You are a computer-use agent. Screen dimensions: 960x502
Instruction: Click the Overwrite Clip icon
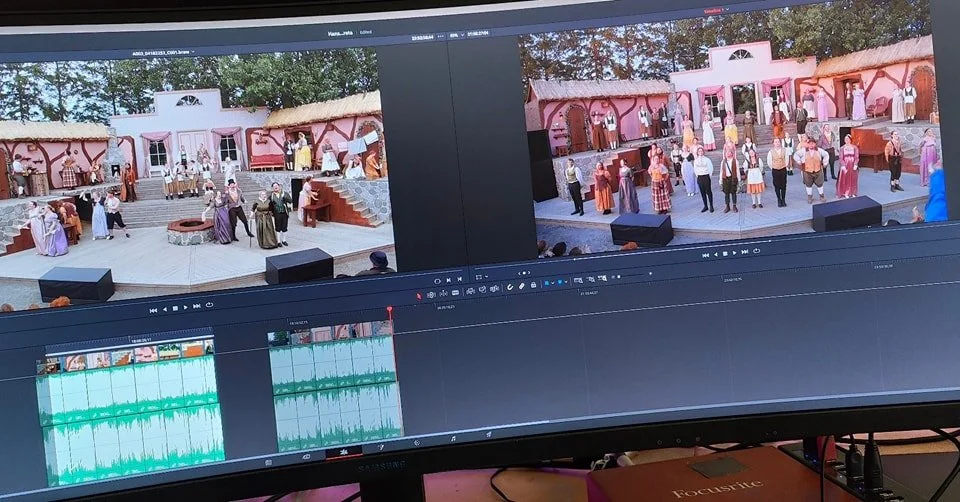(482, 290)
